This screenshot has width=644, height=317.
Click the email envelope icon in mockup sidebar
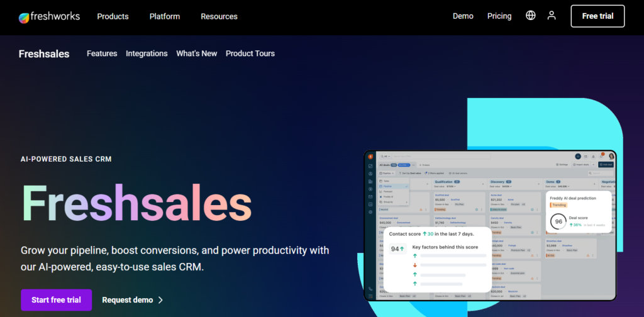point(370,197)
